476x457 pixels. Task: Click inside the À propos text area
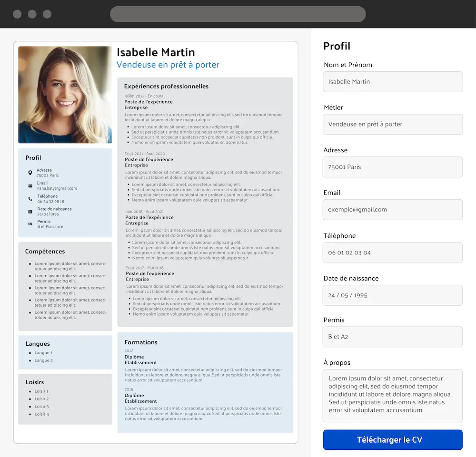coord(393,395)
